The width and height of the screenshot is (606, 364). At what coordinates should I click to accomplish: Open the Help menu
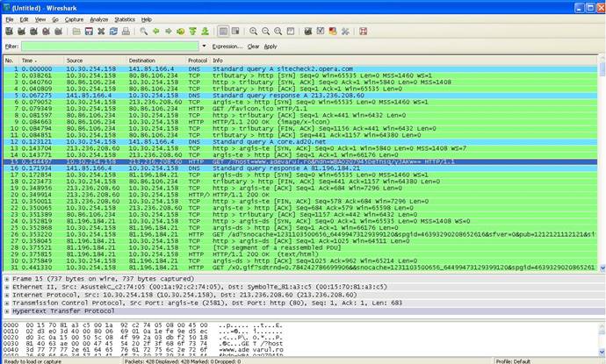(146, 19)
